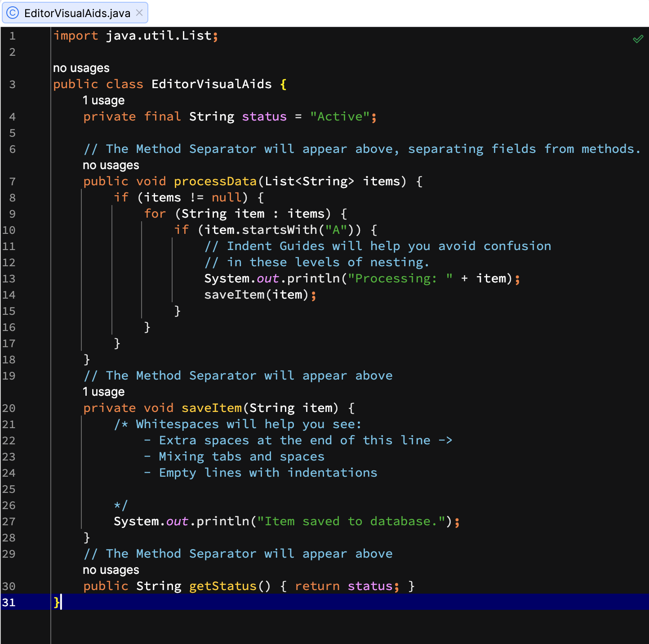Click '1 usage' hint above saveItem method

click(103, 392)
